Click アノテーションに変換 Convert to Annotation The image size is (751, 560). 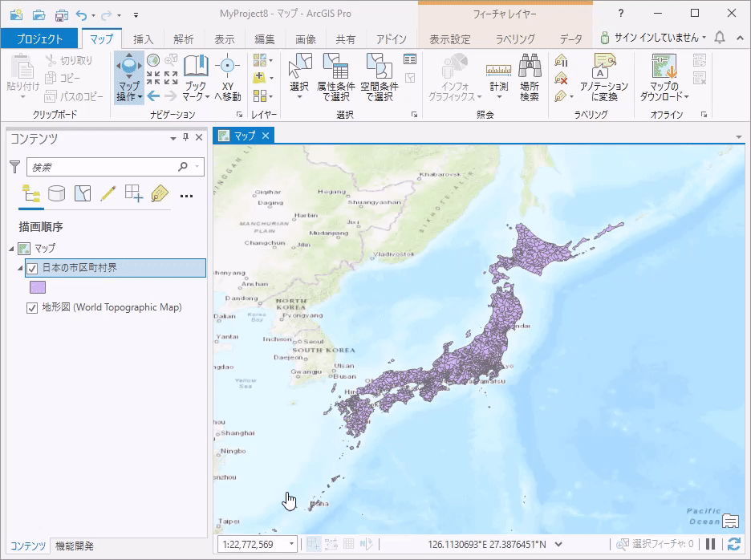[x=604, y=77]
